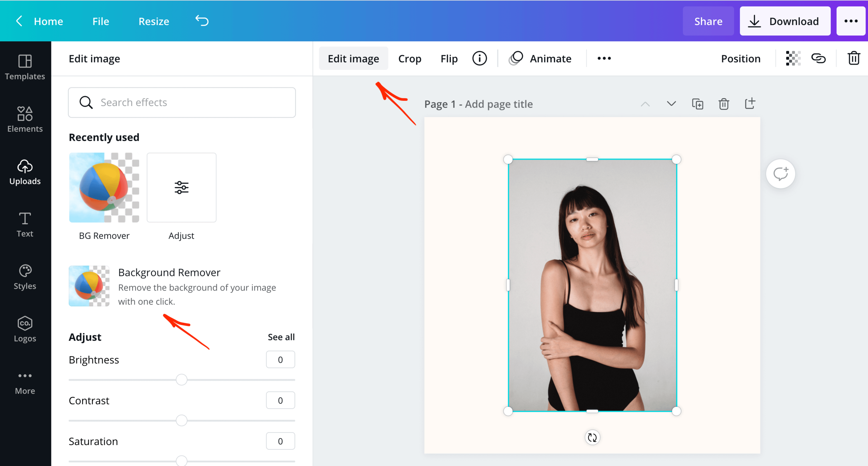Toggle transparency grid background

pyautogui.click(x=793, y=57)
